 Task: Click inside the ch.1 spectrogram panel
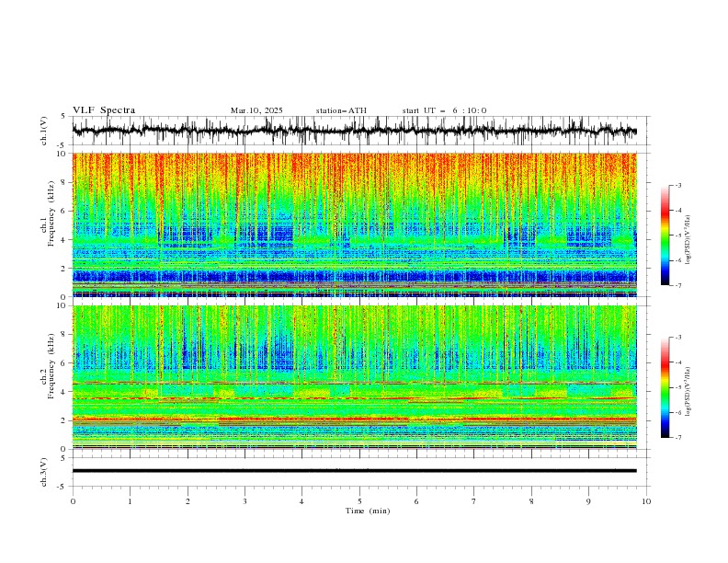tap(355, 224)
